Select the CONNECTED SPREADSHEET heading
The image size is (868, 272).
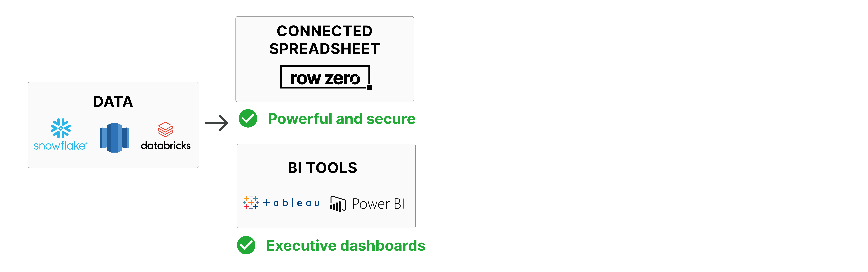pos(325,40)
